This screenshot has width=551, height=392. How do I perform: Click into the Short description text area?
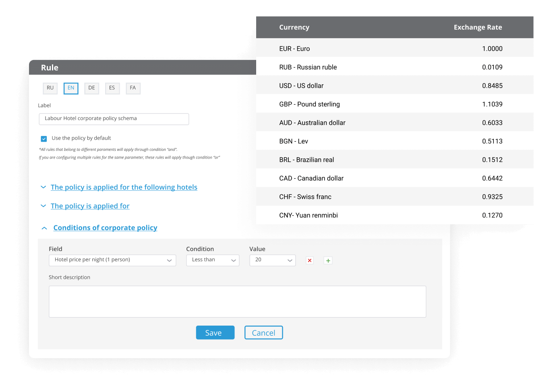237,301
